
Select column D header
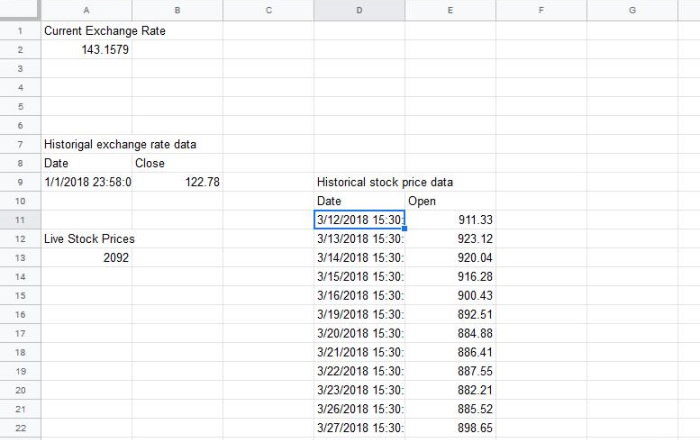coord(359,10)
